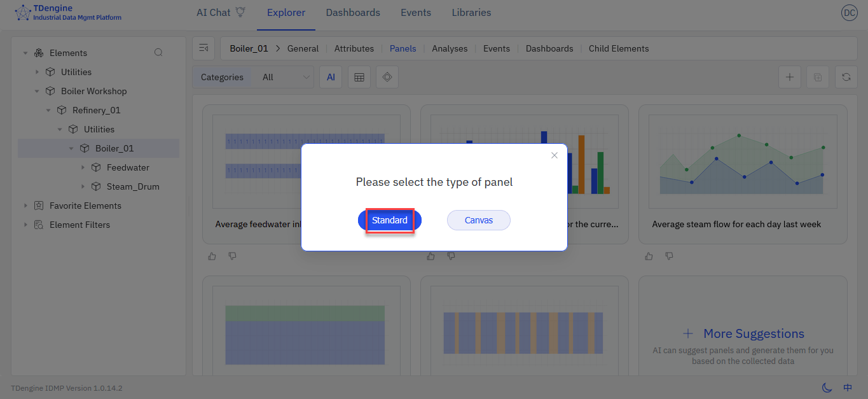The width and height of the screenshot is (868, 399).
Task: Choose the Standard panel type
Action: 389,220
